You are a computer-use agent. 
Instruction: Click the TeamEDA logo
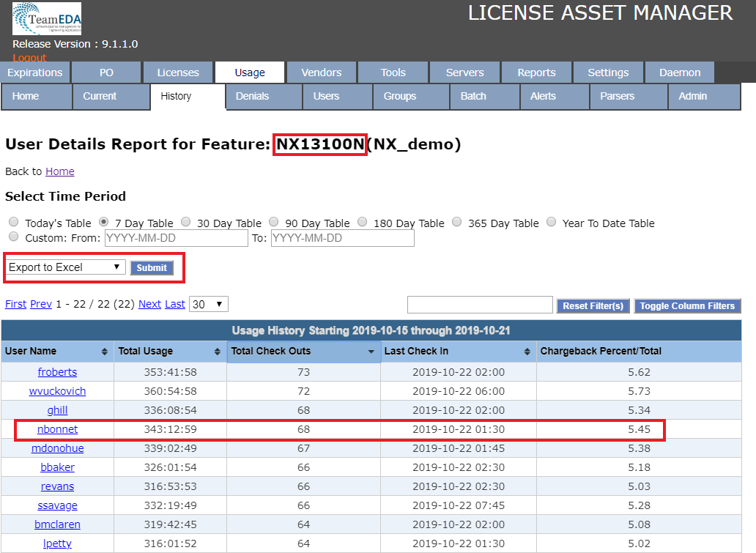[47, 19]
